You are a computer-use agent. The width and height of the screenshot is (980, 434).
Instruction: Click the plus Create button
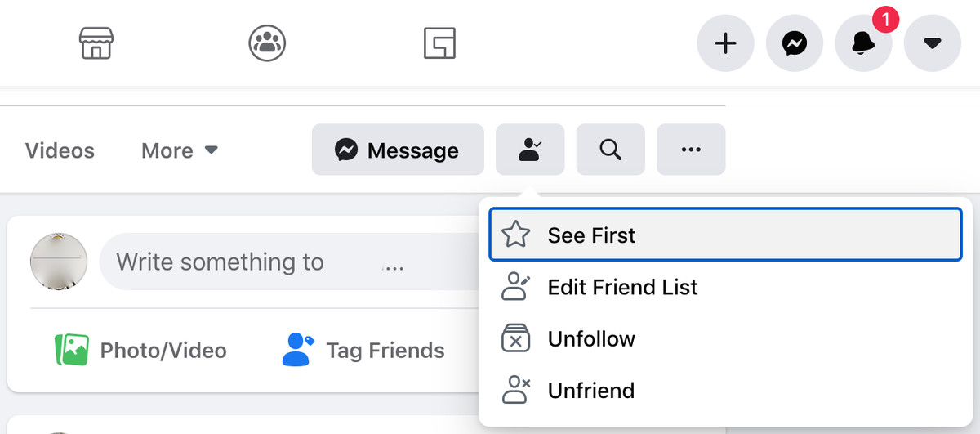(x=725, y=43)
